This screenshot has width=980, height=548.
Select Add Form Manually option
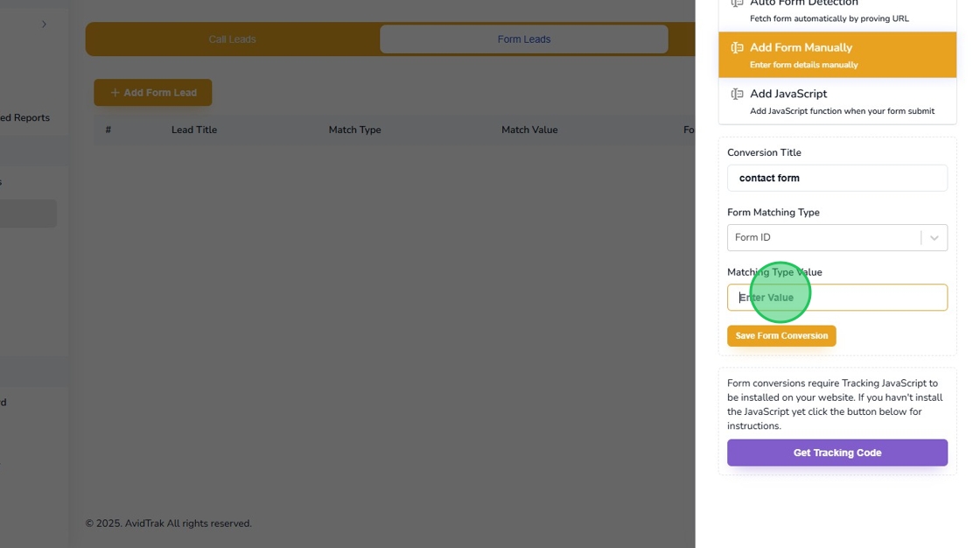pyautogui.click(x=836, y=55)
